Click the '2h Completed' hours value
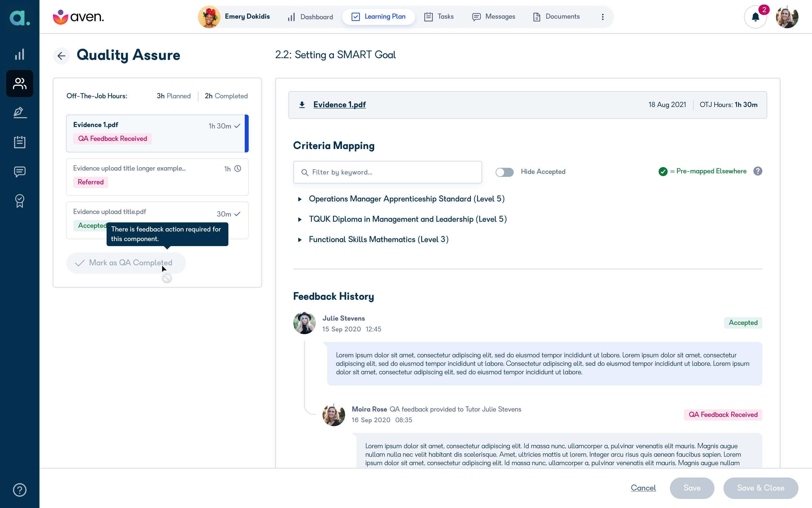This screenshot has width=812, height=508. (226, 96)
